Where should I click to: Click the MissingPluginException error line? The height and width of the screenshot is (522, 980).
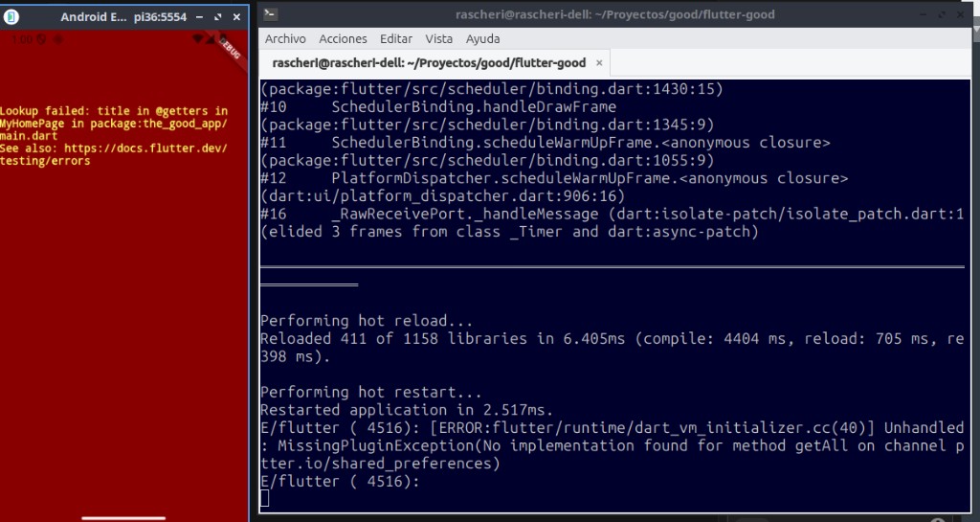(612, 445)
